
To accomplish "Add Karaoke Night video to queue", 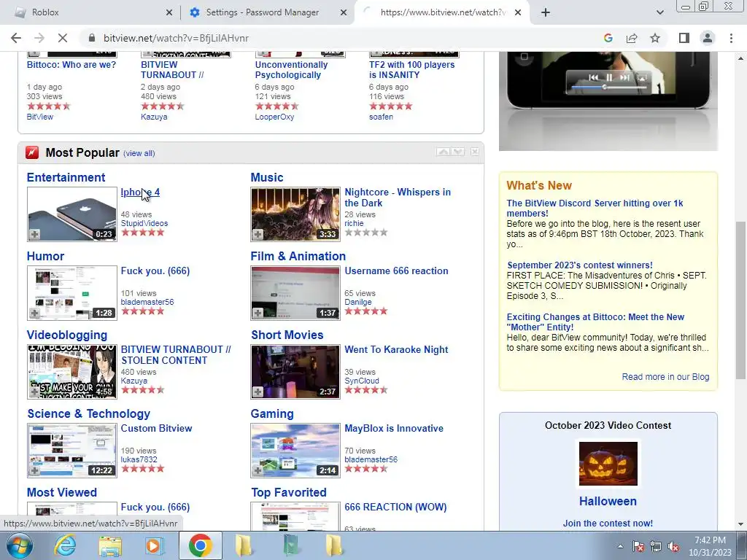I will [258, 392].
